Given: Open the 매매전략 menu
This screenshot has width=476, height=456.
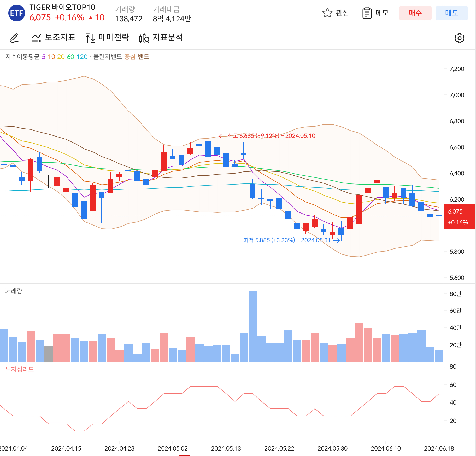Looking at the screenshot, I should [114, 38].
